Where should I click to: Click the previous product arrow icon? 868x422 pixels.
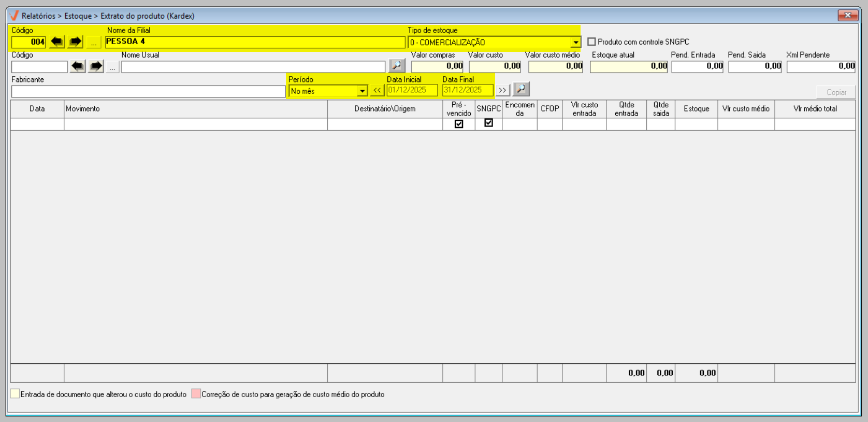(78, 66)
